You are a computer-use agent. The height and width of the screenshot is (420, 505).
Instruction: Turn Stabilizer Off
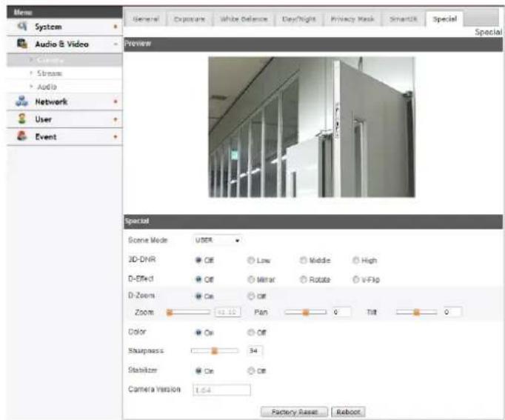pyautogui.click(x=251, y=371)
